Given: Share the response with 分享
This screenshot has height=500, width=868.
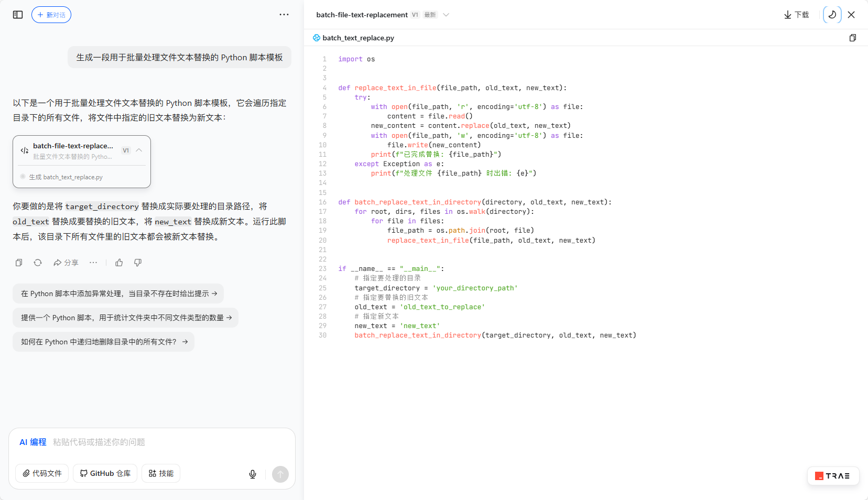Looking at the screenshot, I should click(x=66, y=262).
